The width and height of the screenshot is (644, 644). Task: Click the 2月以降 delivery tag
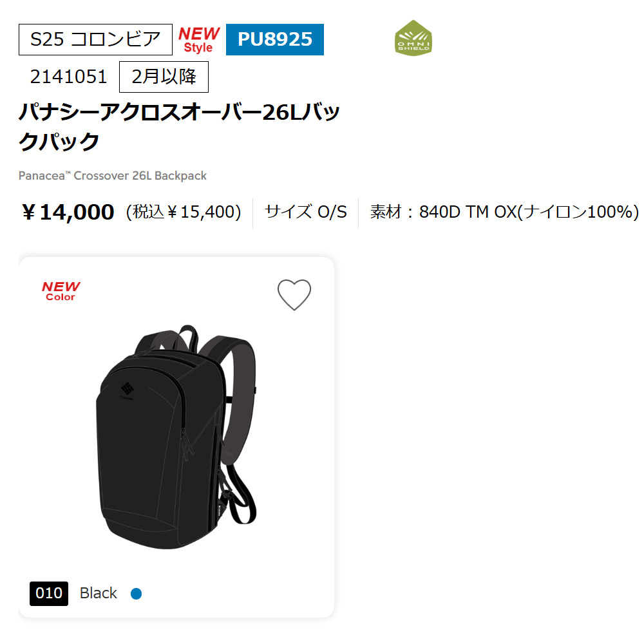164,77
